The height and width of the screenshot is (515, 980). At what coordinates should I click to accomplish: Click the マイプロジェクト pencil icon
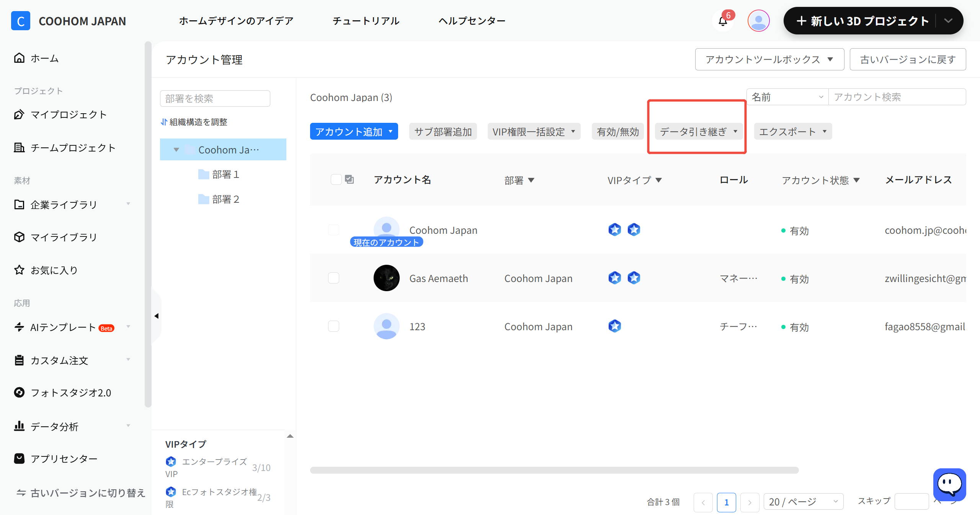[19, 114]
